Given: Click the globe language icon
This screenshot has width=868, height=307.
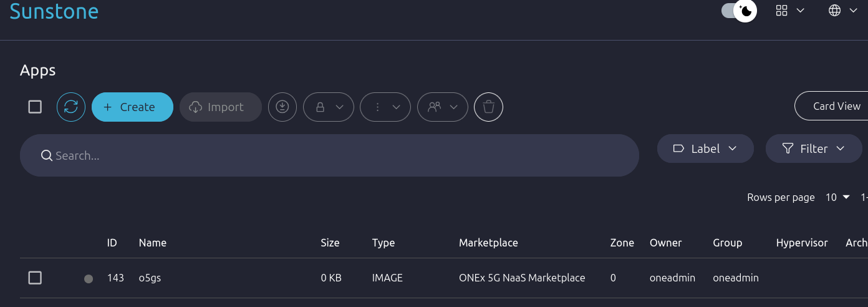Looking at the screenshot, I should pos(835,11).
